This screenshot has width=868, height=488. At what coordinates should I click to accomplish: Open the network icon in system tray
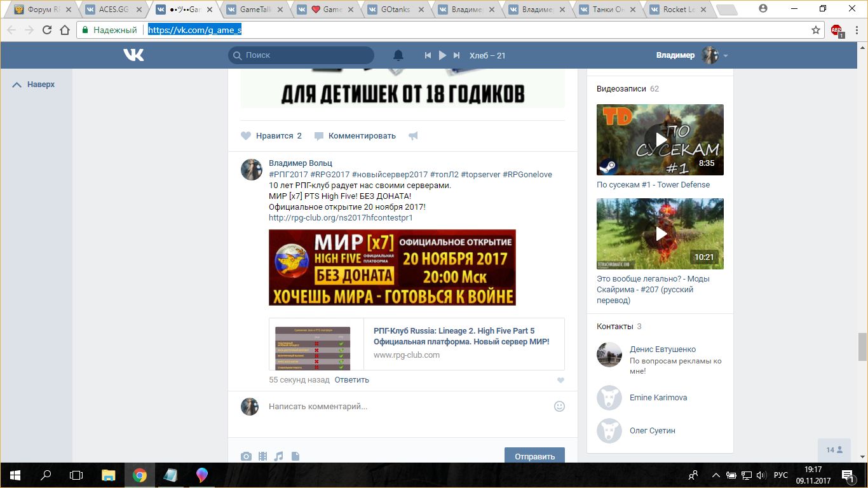(x=747, y=475)
